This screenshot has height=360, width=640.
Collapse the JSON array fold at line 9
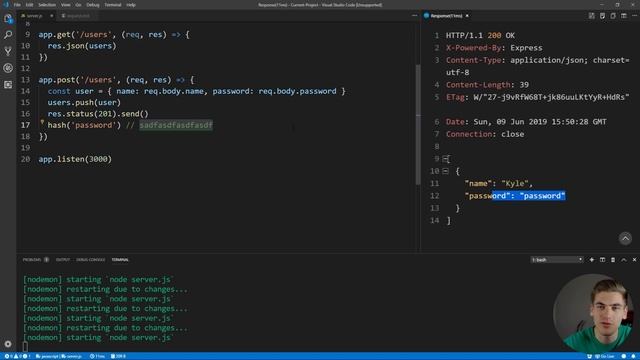coord(445,159)
